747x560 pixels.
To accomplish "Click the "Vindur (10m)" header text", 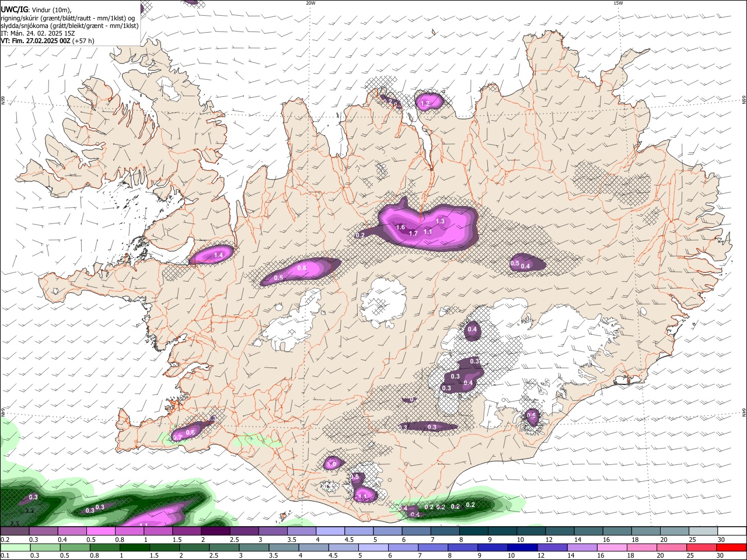I will tap(51, 9).
